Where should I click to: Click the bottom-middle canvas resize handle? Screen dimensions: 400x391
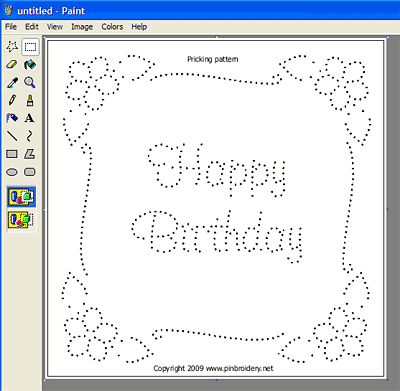[x=216, y=379]
